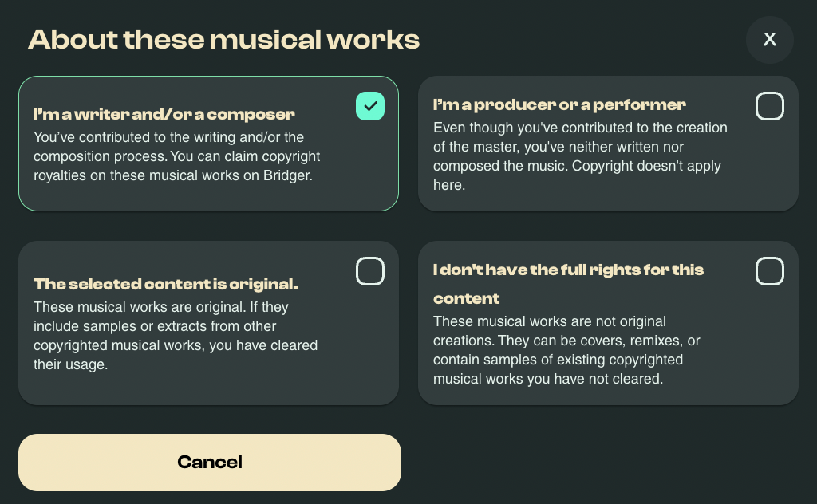Uncheck the writer and/or composer checkbox
This screenshot has height=504, width=817.
point(370,106)
